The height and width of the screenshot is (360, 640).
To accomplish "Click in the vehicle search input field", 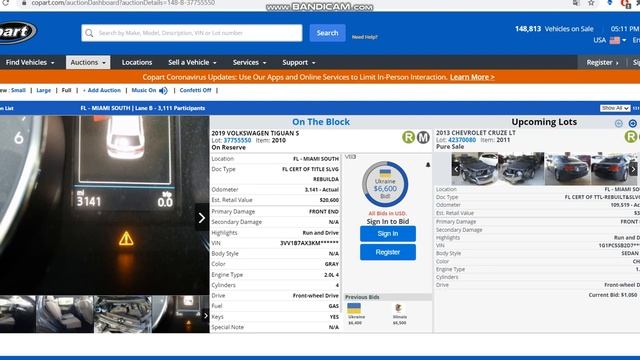I will coord(192,33).
